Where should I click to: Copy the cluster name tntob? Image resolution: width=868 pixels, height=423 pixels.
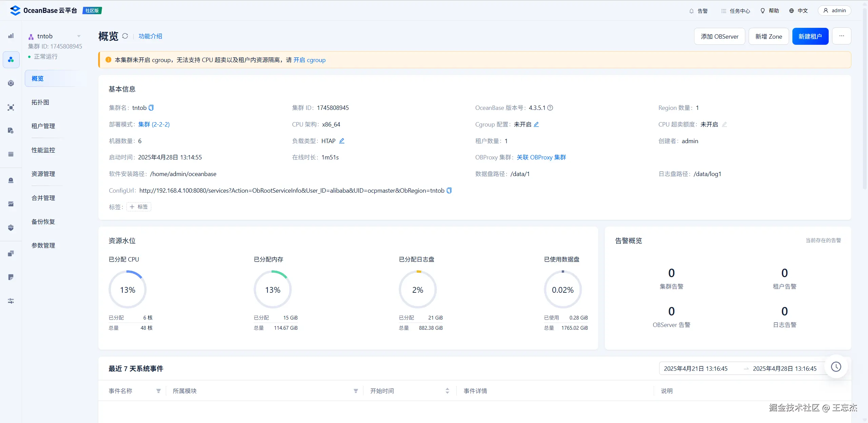tap(151, 108)
